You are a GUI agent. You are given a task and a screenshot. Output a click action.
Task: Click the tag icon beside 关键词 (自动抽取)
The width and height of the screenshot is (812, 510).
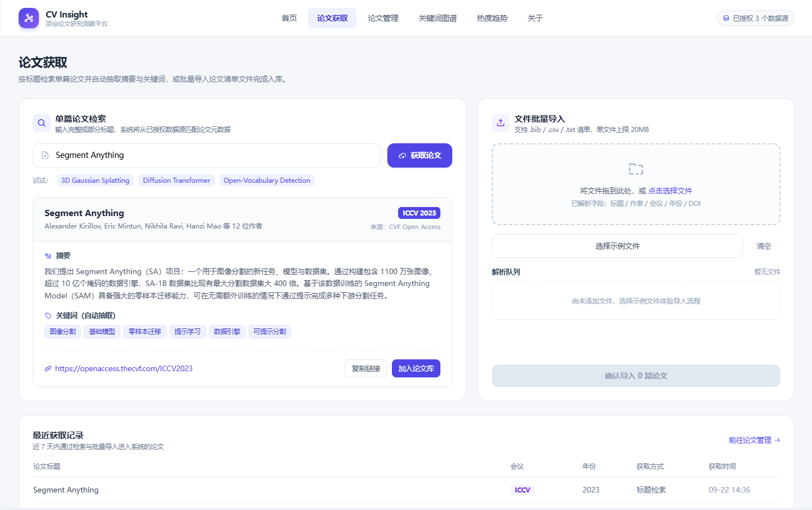click(x=48, y=316)
